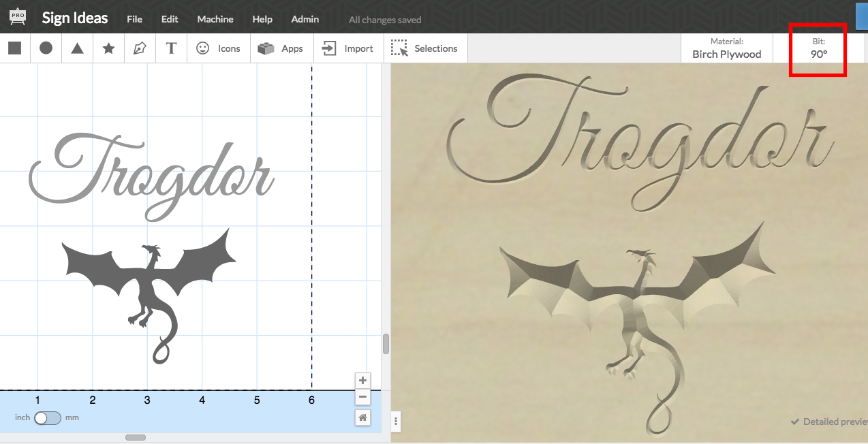The image size is (868, 444).
Task: Toggle units between inch and mm
Action: pyautogui.click(x=48, y=417)
